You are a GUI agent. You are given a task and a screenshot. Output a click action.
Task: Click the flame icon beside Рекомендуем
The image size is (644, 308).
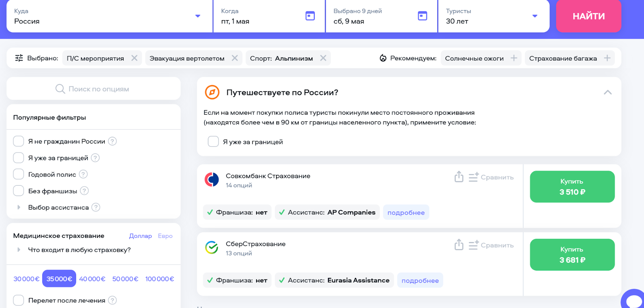tap(383, 58)
